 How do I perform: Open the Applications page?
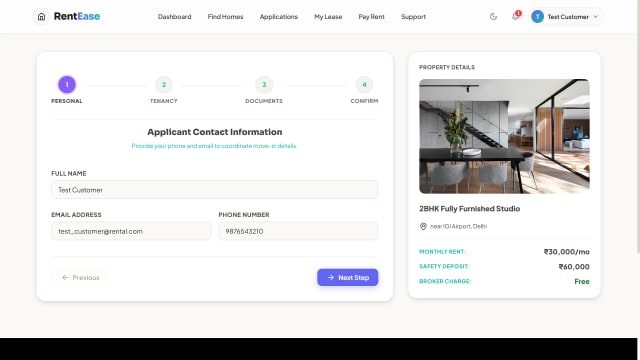pyautogui.click(x=279, y=17)
